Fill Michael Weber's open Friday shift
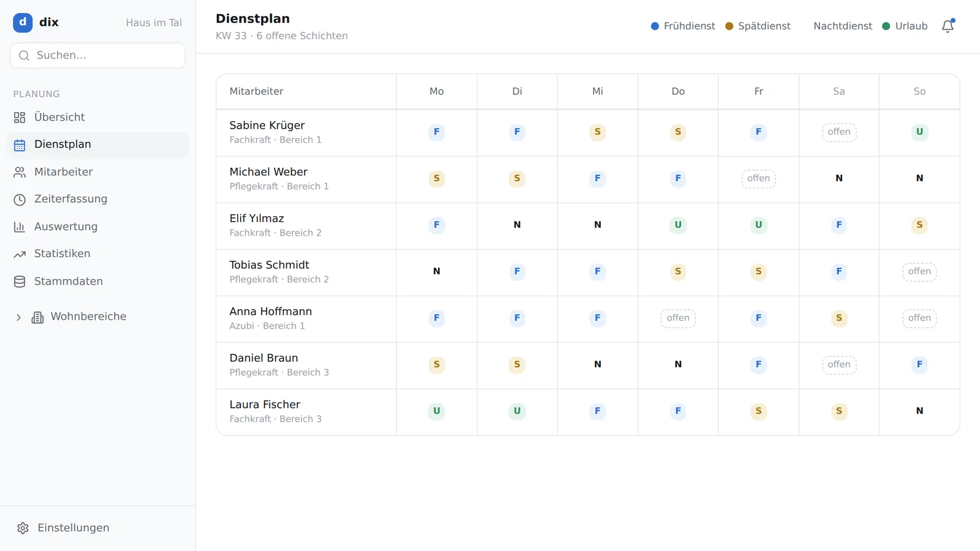This screenshot has width=980, height=551. (x=758, y=179)
